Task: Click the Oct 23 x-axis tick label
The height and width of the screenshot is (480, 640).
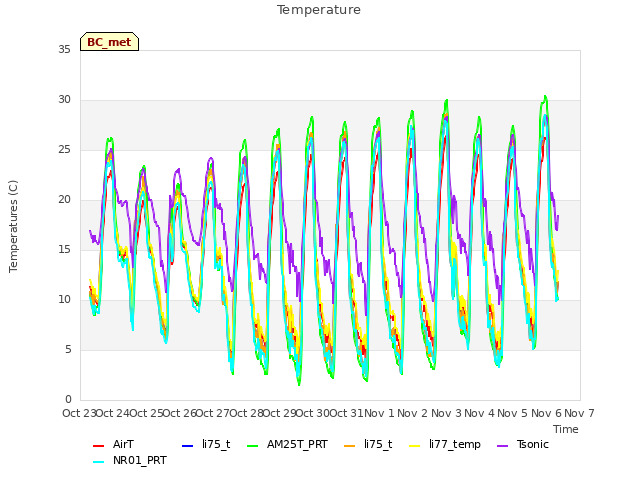Action: click(x=80, y=413)
